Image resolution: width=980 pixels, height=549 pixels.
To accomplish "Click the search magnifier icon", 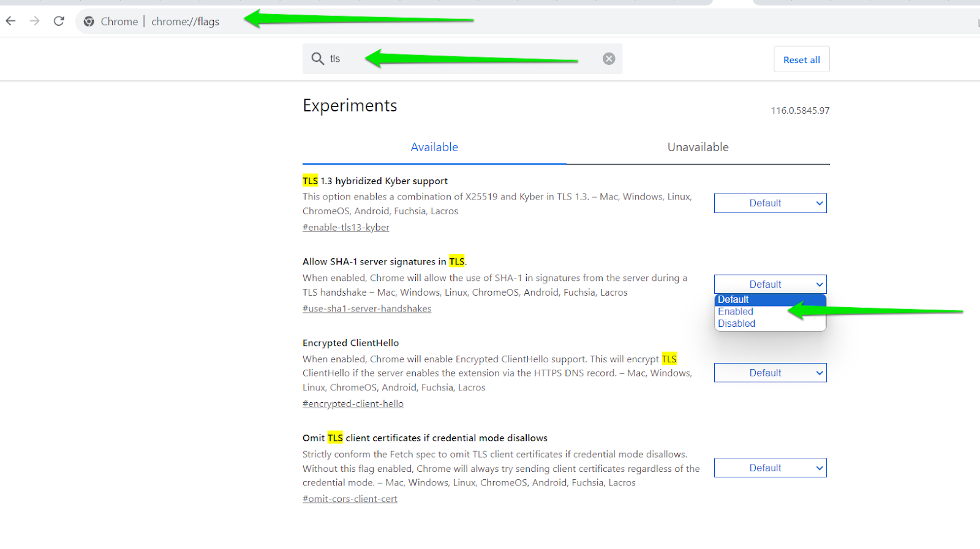I will 317,59.
